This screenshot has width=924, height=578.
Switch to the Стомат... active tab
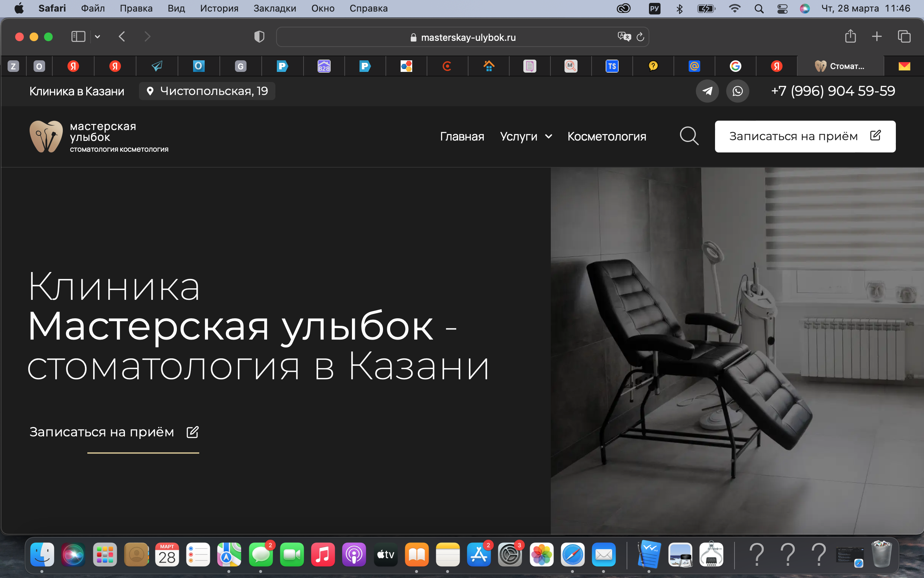point(840,66)
